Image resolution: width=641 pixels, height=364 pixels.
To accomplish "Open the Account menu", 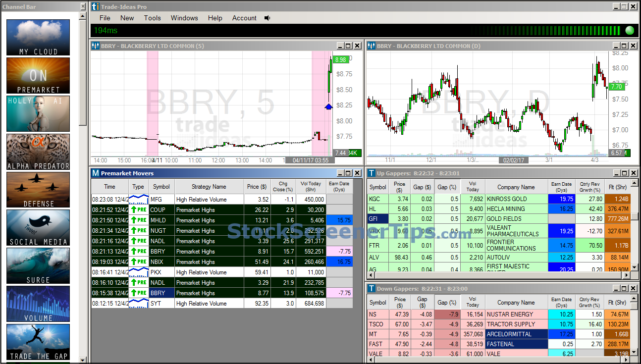I will coord(244,18).
